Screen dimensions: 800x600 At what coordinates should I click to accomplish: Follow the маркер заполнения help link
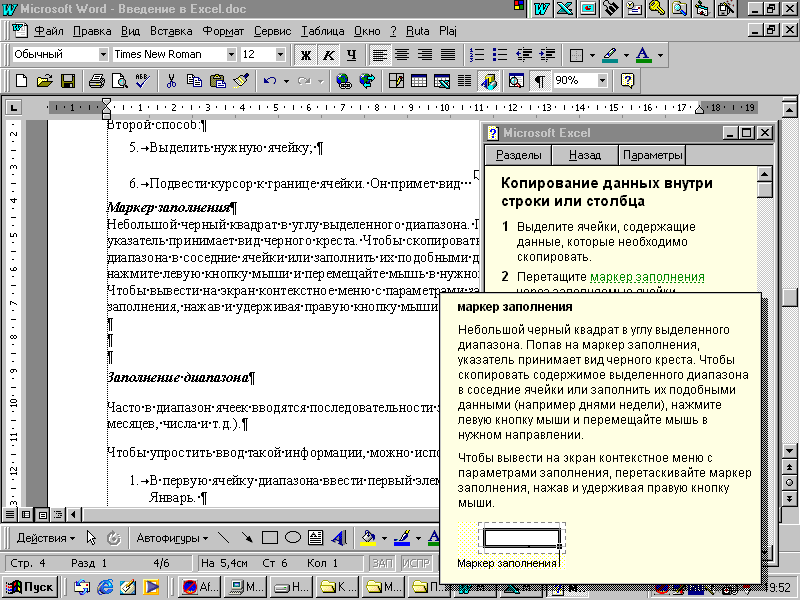[647, 277]
